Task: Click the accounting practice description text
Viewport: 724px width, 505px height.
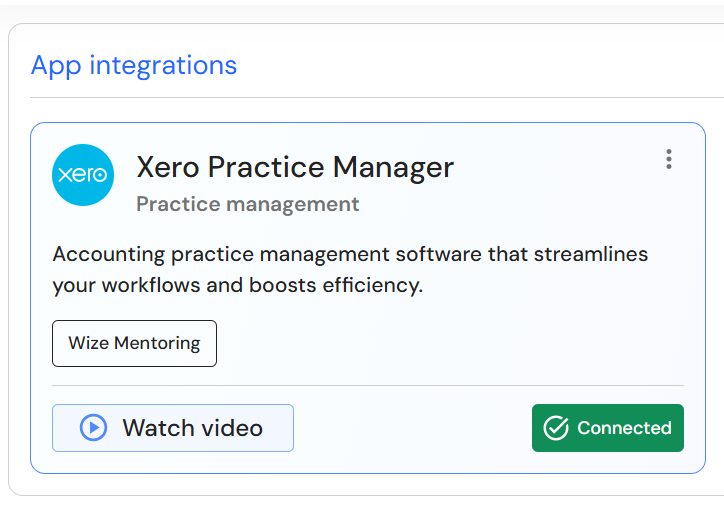Action: 350,254
